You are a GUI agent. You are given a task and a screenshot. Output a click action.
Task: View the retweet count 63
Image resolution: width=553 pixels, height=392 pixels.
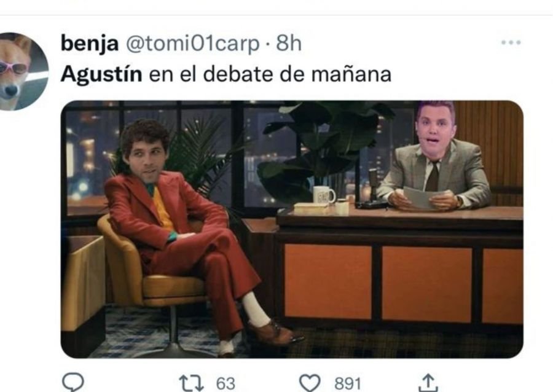pyautogui.click(x=226, y=383)
